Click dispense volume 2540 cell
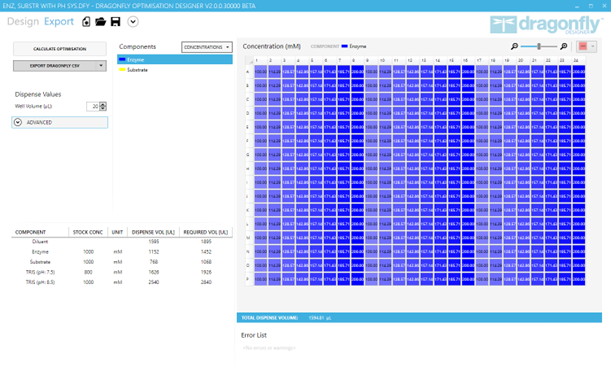This screenshot has height=367, width=611. point(154,282)
